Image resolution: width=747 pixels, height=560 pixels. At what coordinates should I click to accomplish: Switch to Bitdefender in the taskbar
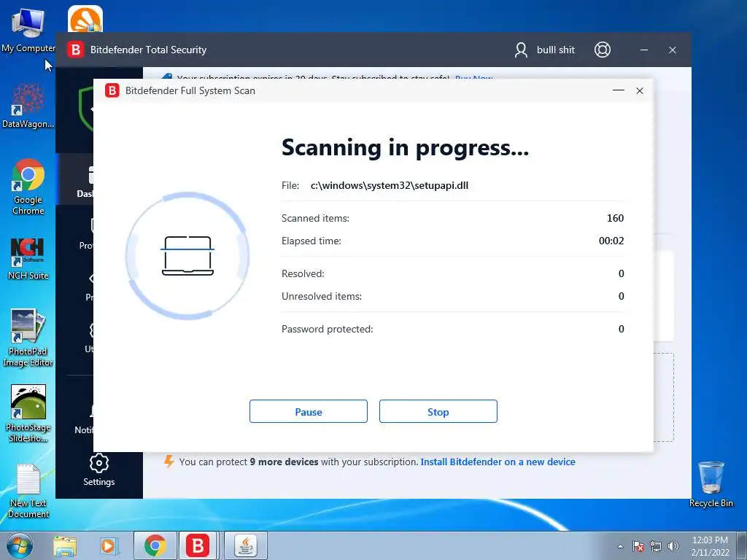(x=198, y=545)
